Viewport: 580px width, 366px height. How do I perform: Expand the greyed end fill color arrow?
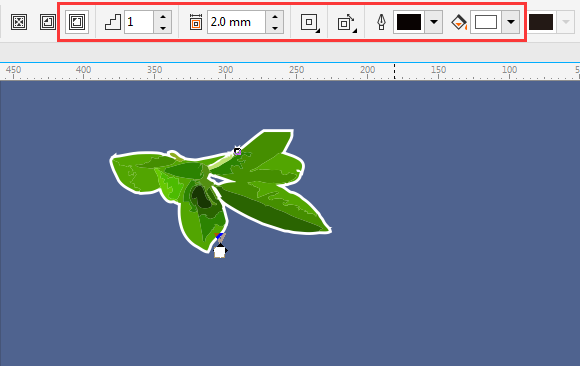tap(566, 22)
